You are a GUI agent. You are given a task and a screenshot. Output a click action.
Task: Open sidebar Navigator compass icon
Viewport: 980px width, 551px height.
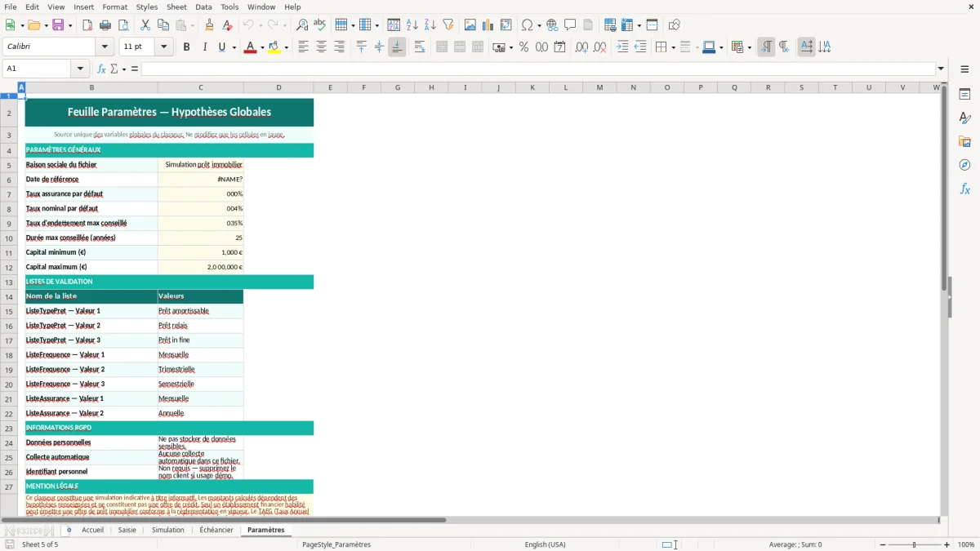pos(964,165)
